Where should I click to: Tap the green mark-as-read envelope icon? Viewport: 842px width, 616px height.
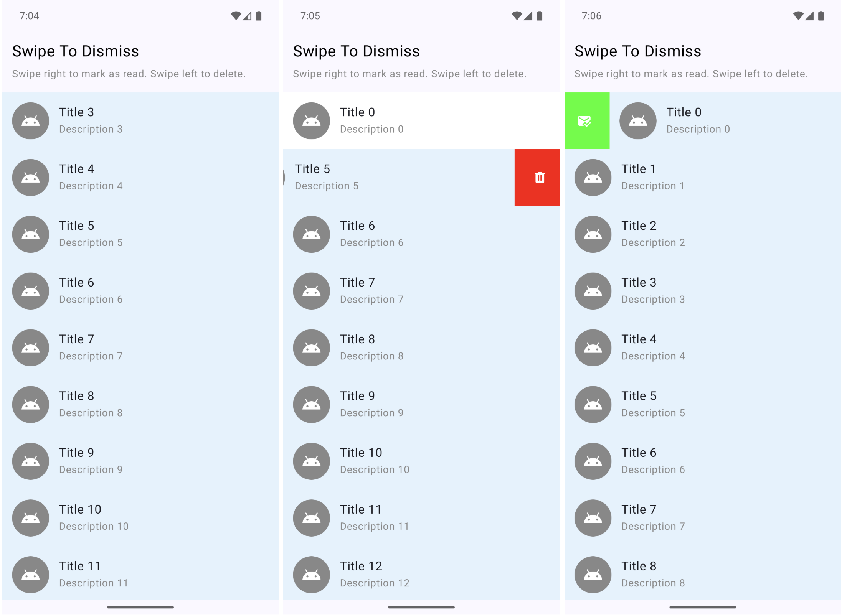(584, 121)
